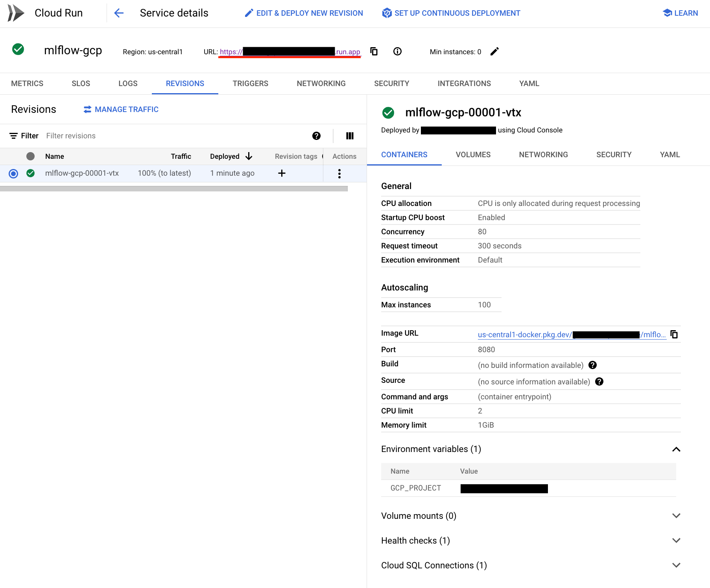Click Edit & Deploy New Revision
The image size is (710, 588).
pyautogui.click(x=304, y=13)
